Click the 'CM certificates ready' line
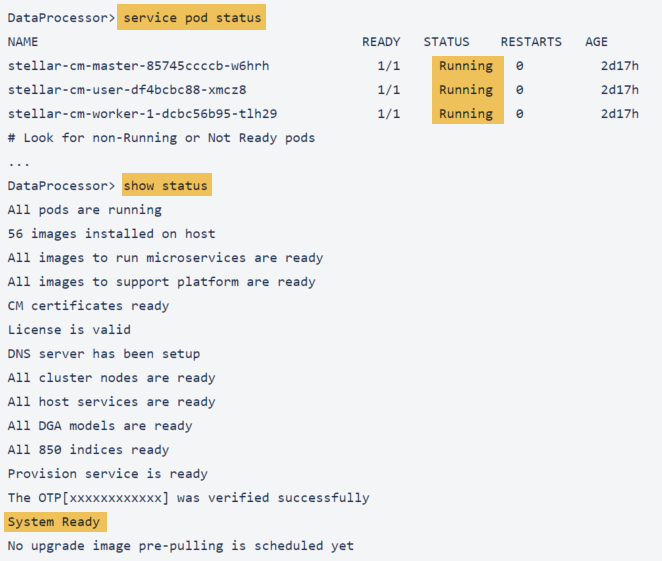 (x=88, y=306)
